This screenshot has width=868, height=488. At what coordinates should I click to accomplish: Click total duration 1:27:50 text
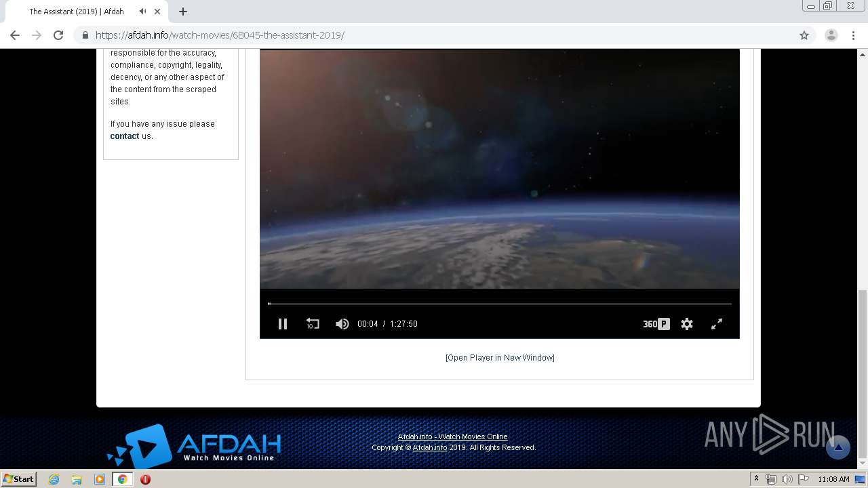pyautogui.click(x=403, y=324)
